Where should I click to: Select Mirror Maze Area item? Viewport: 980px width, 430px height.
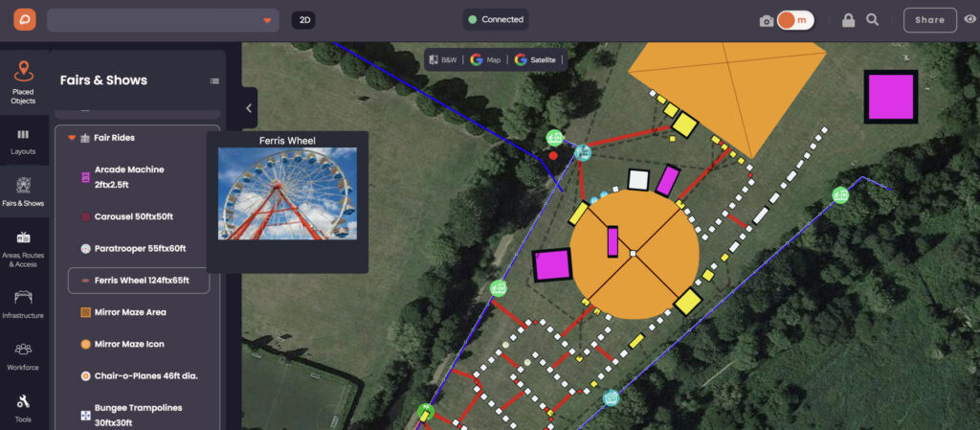138,312
